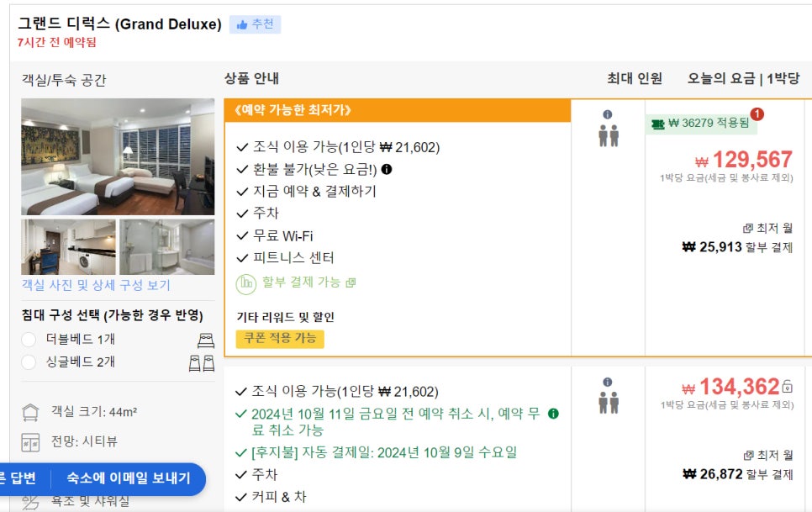Open the bathroom thumbnail photo

(166, 247)
